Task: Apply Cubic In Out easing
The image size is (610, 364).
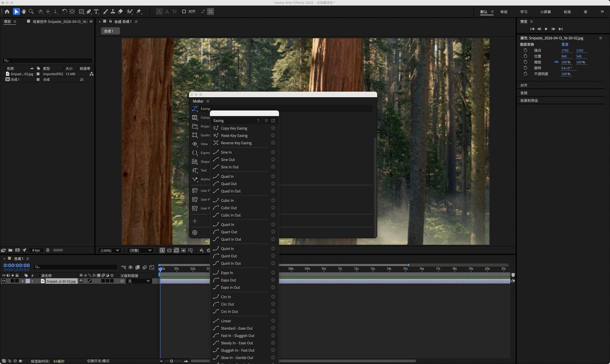Action: pos(231,215)
